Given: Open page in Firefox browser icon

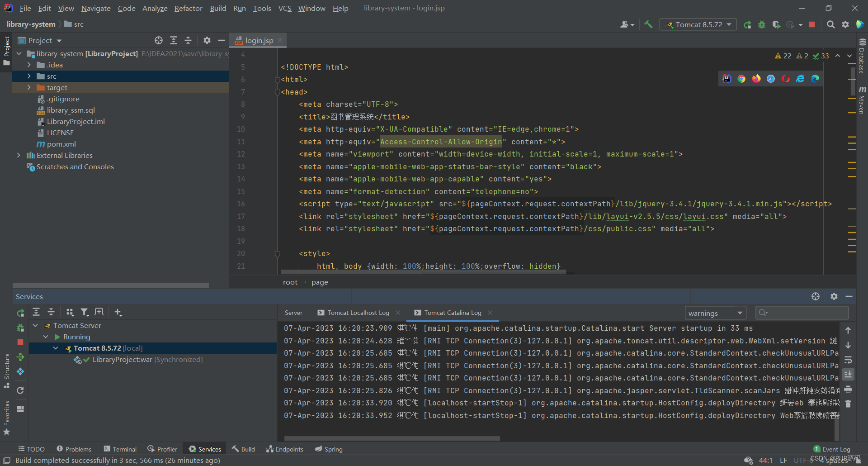Looking at the screenshot, I should click(x=756, y=79).
